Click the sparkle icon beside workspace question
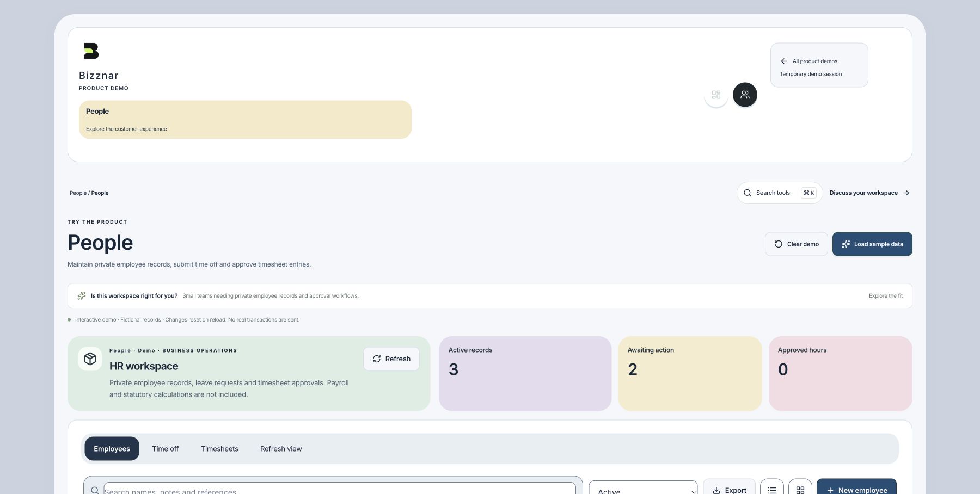This screenshot has width=980, height=494. (x=82, y=296)
